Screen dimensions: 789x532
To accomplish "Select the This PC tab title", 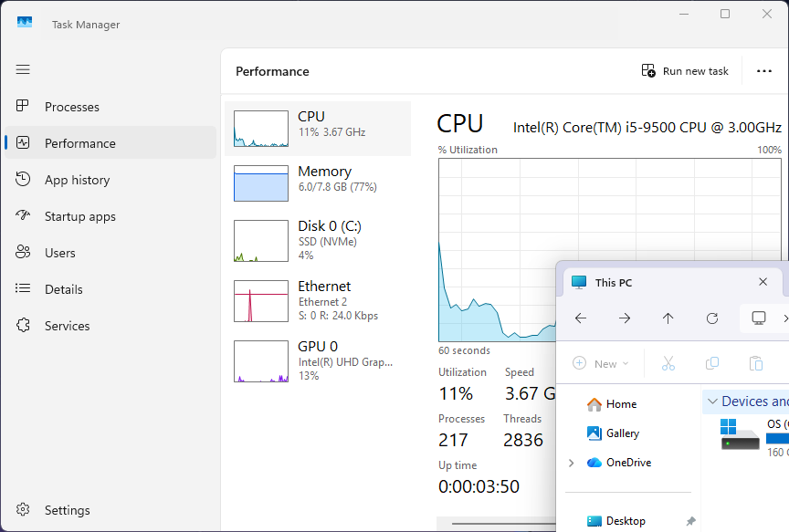I will pos(613,283).
